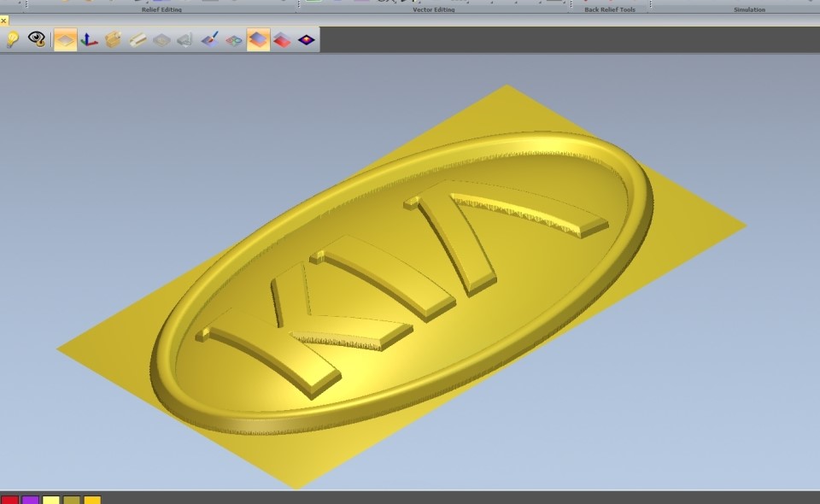This screenshot has height=504, width=820.
Task: Click the eye view options icon
Action: (x=37, y=39)
